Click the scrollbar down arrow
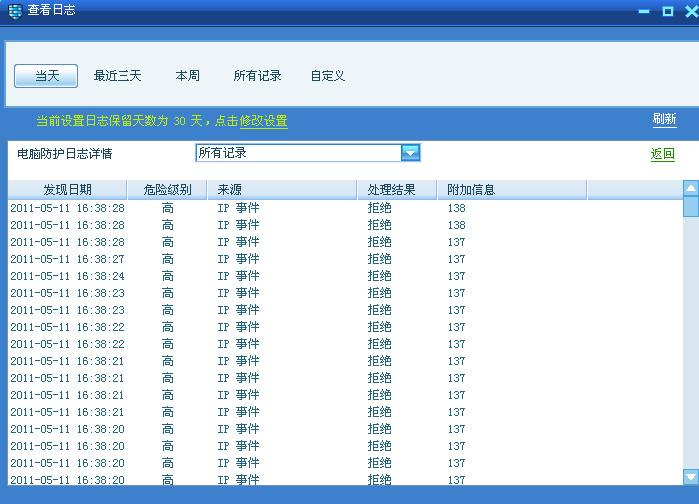Viewport: 699px width, 504px height. pyautogui.click(x=690, y=477)
